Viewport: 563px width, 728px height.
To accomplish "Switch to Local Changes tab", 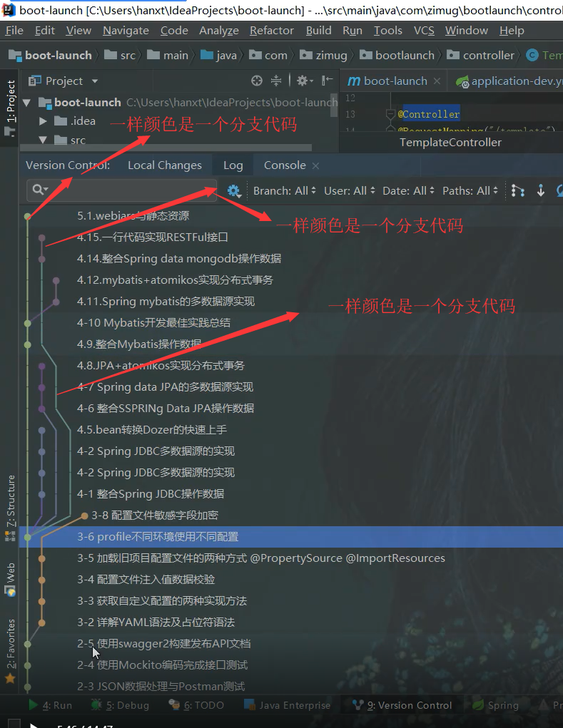I will 165,165.
